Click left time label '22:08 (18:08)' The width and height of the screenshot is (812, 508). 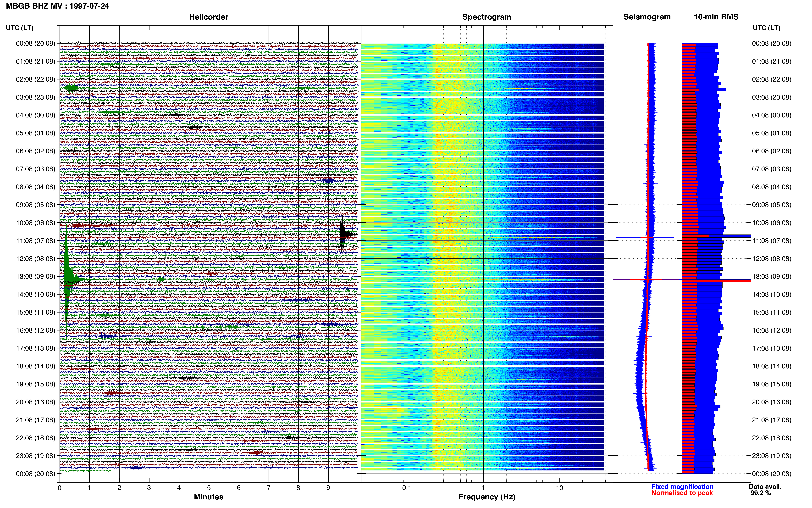[x=35, y=438]
